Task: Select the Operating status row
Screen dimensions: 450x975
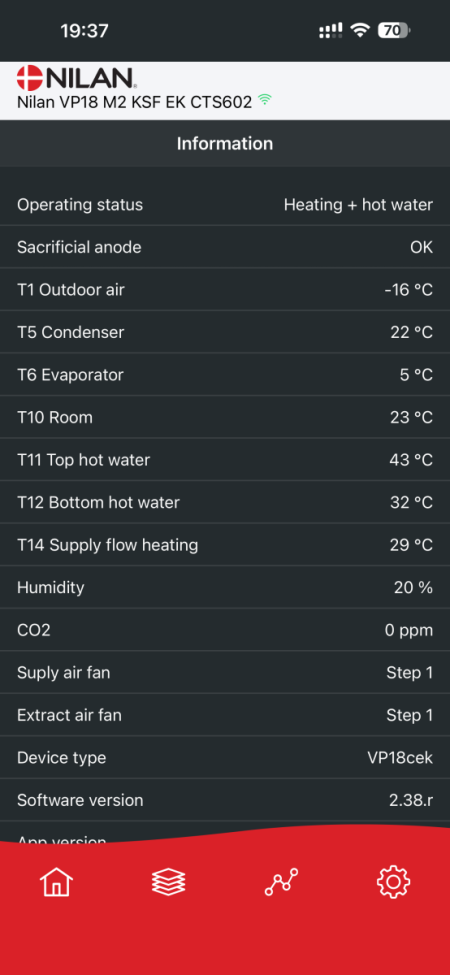Action: [225, 205]
